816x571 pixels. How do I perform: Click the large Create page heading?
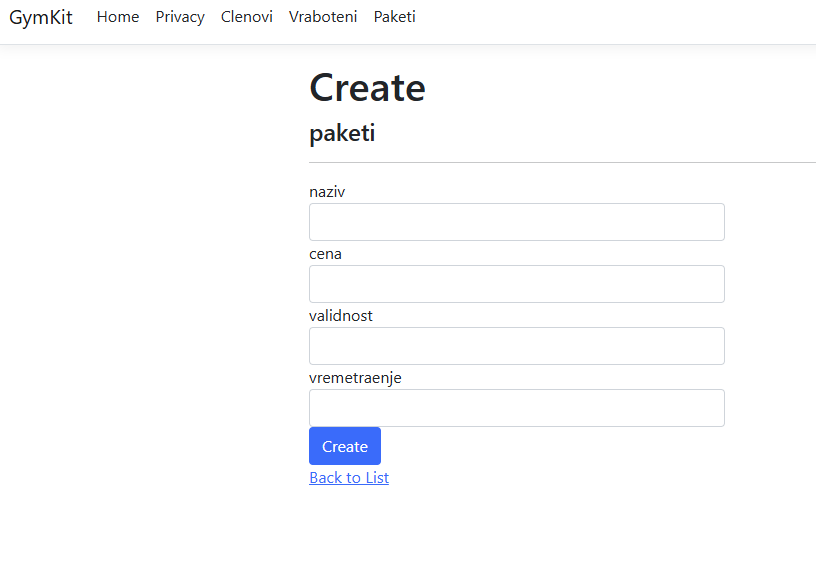(x=367, y=87)
